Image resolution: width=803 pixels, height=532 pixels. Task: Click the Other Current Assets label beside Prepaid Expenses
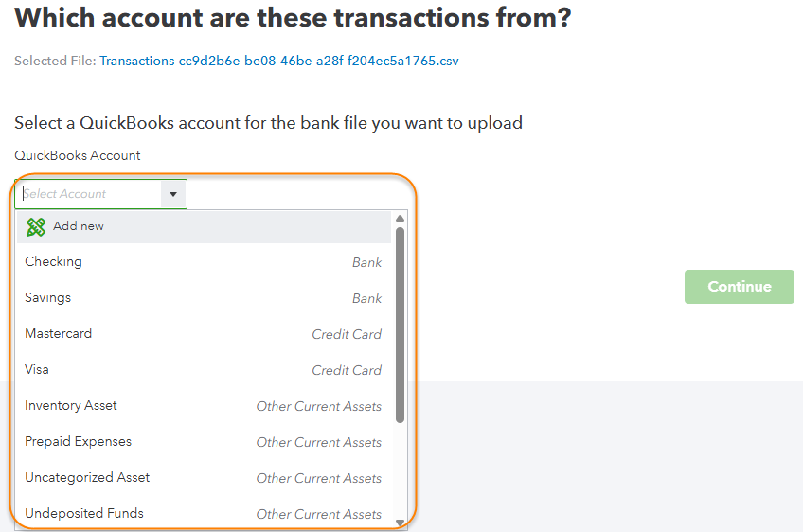pyautogui.click(x=318, y=443)
